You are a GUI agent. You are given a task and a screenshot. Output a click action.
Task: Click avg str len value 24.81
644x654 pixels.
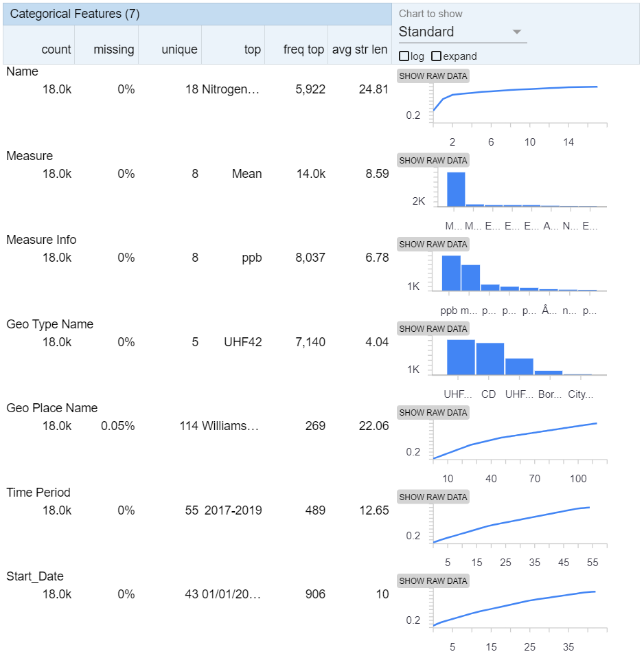373,89
